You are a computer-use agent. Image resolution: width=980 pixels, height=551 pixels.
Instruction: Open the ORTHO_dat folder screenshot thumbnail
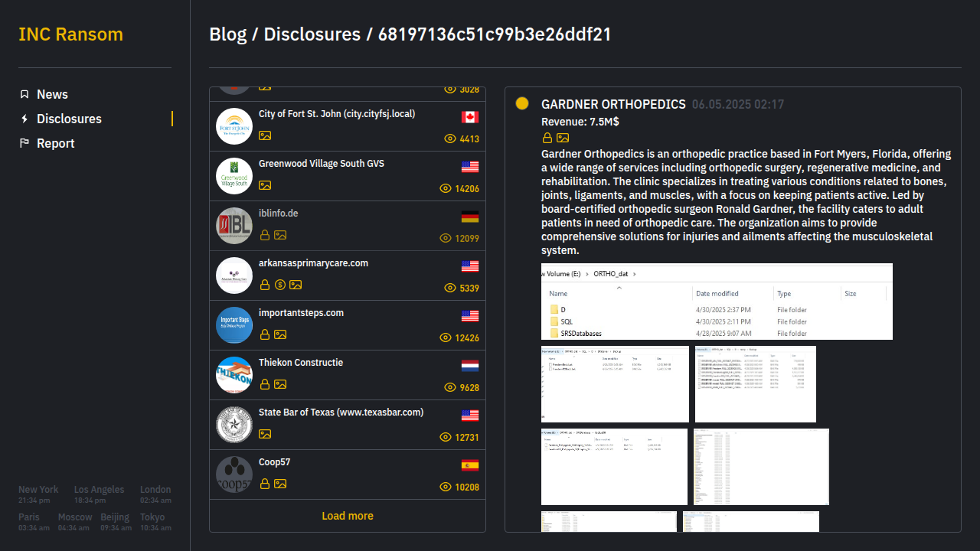(717, 302)
